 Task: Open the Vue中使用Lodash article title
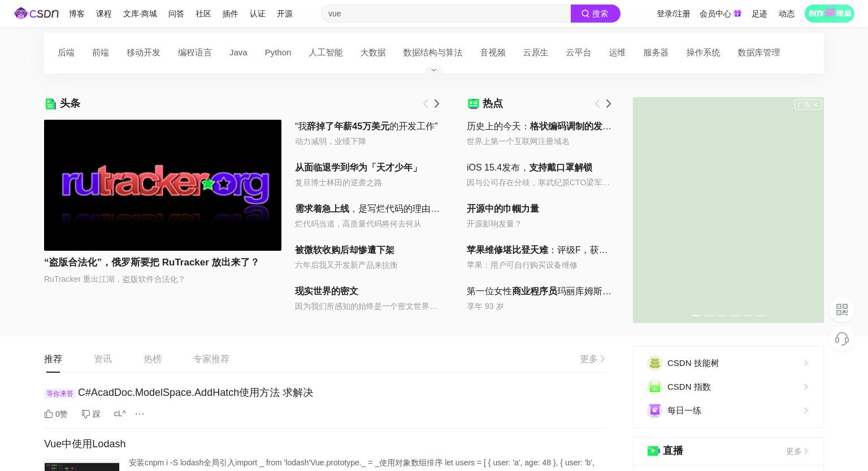pyautogui.click(x=85, y=444)
